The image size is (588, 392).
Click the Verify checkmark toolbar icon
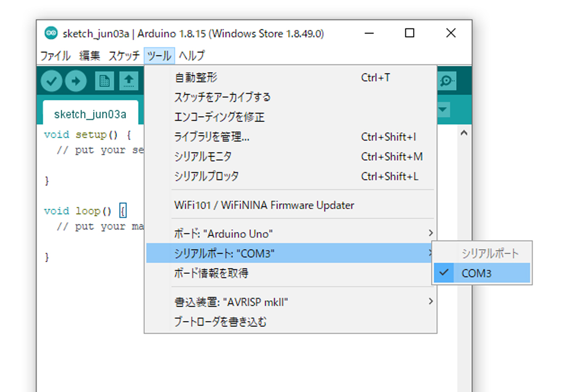tap(51, 81)
